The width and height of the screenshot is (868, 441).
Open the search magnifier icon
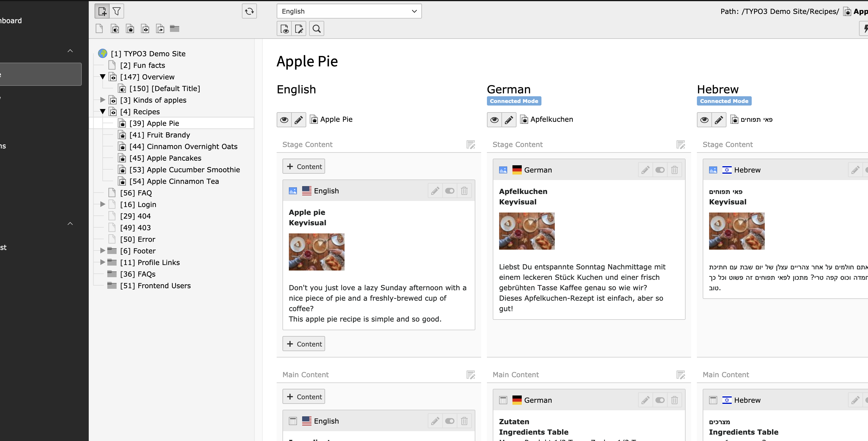[317, 29]
